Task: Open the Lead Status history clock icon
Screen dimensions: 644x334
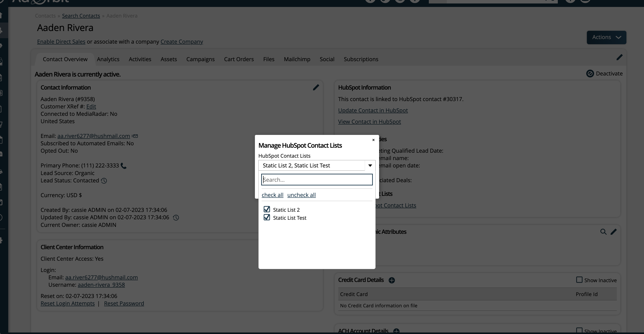Action: [x=104, y=181]
